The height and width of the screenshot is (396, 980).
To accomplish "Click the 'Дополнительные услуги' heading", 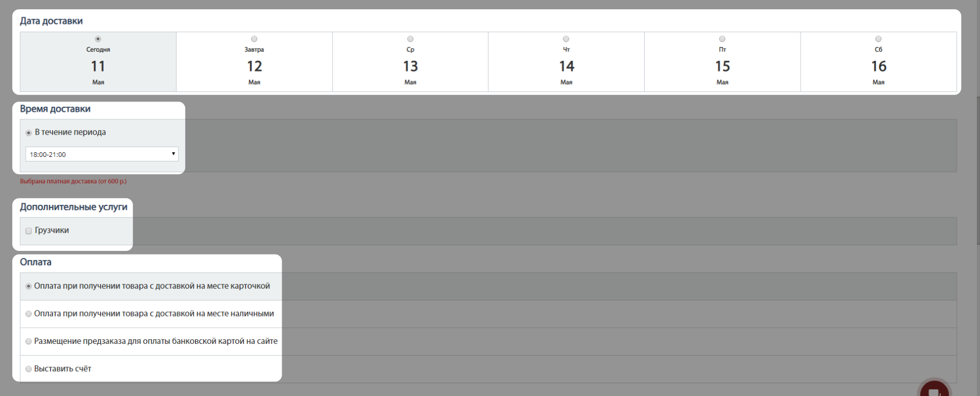I will coord(73,207).
